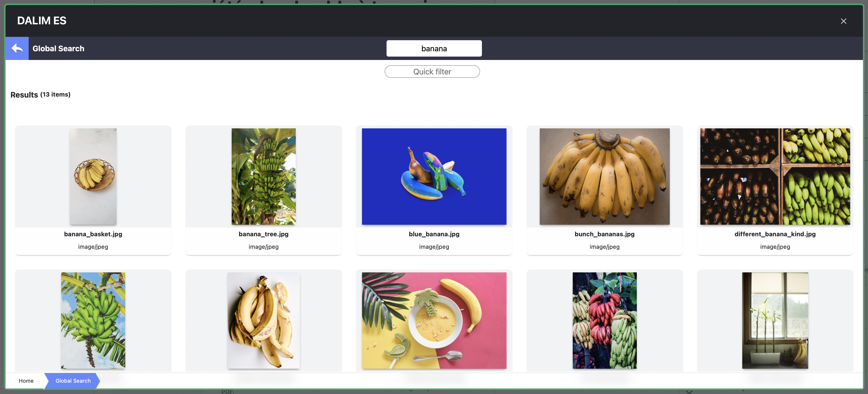The height and width of the screenshot is (394, 868).
Task: Click image/jpeg under different_banana_kind.jpg
Action: (775, 247)
